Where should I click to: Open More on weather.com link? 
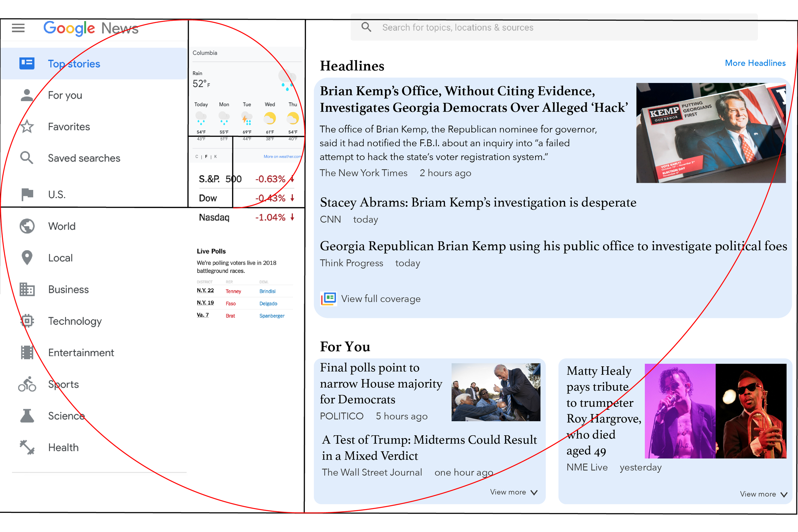(282, 157)
